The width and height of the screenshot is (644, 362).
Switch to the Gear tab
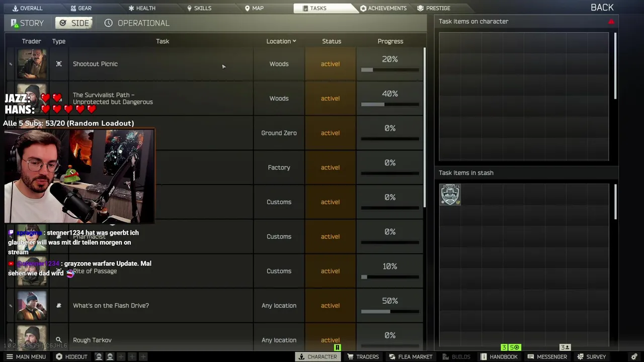(80, 8)
